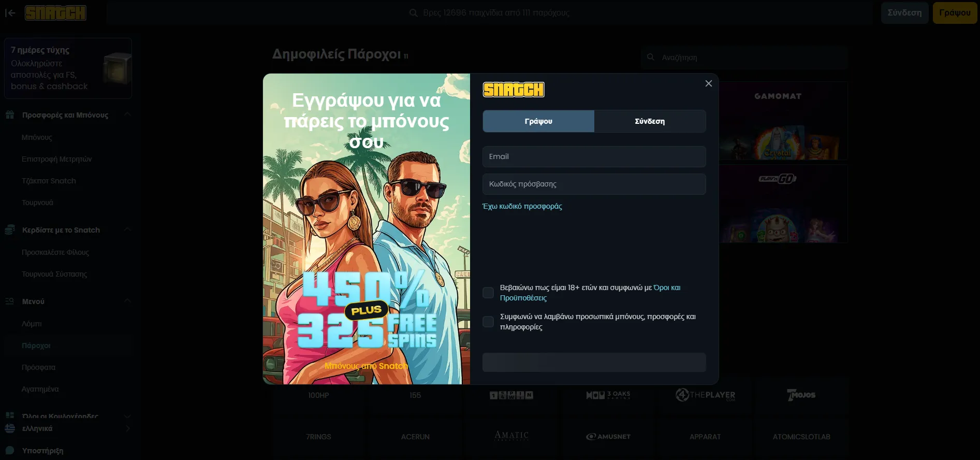Viewport: 980px width, 460px height.
Task: Click the provider search magnifier icon
Action: point(651,57)
